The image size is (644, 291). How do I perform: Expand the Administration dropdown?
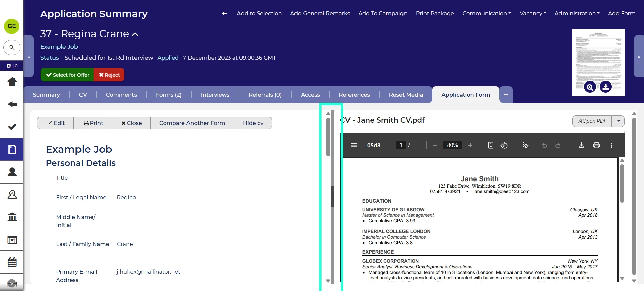click(577, 13)
